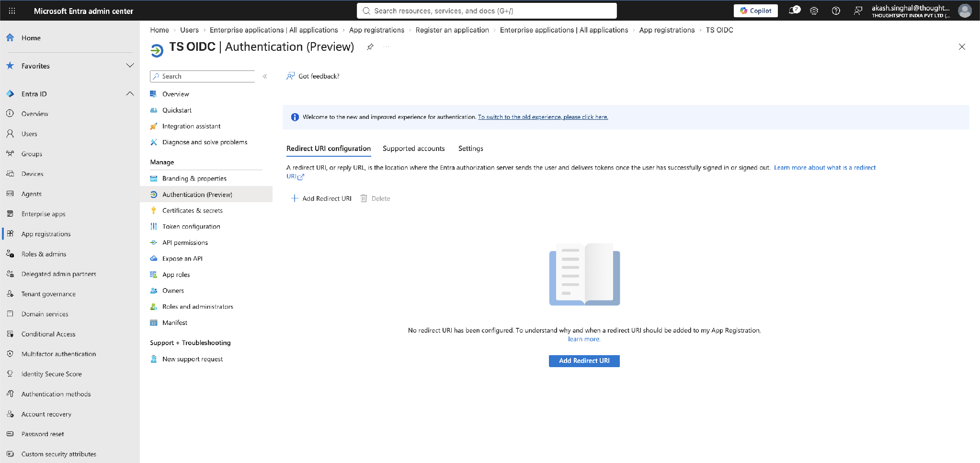
Task: Click the Delete trash icon
Action: pos(364,198)
